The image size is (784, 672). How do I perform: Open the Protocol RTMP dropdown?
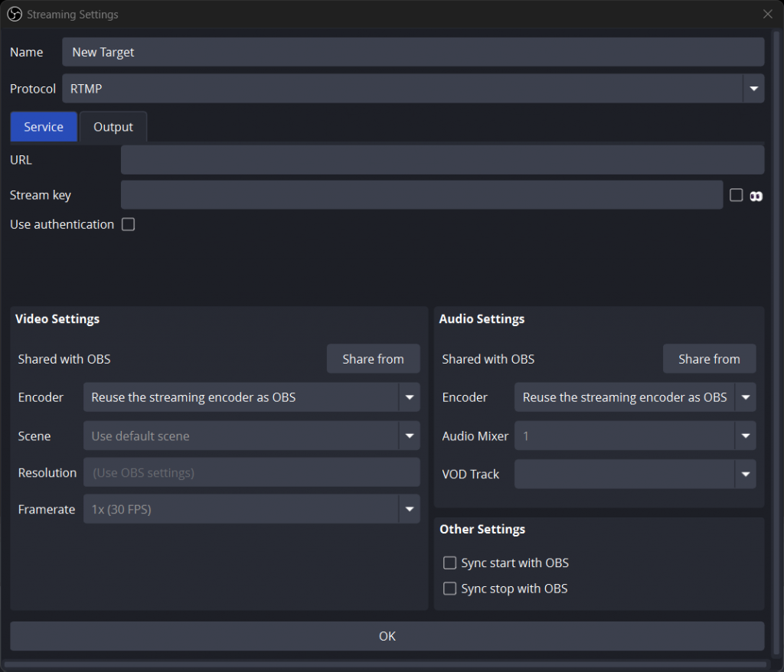pyautogui.click(x=753, y=89)
